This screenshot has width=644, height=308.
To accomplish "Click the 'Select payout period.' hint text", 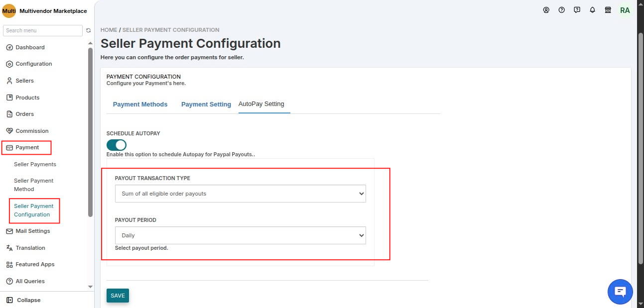I will click(141, 248).
